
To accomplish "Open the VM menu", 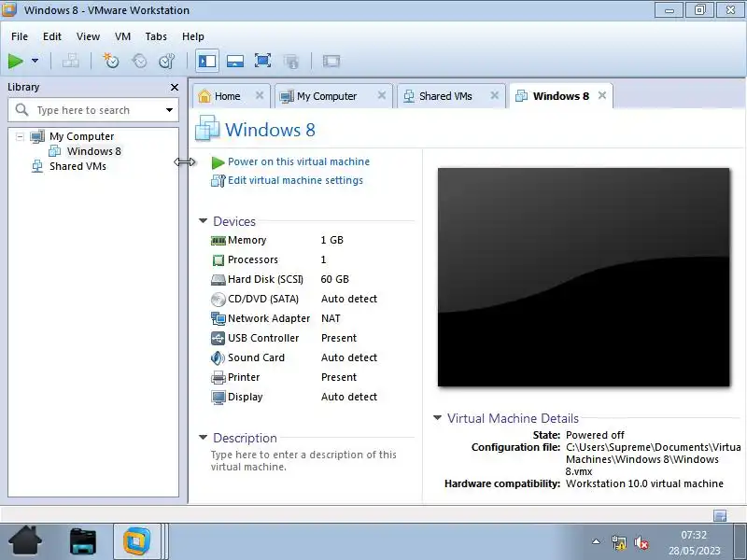I will [x=122, y=36].
